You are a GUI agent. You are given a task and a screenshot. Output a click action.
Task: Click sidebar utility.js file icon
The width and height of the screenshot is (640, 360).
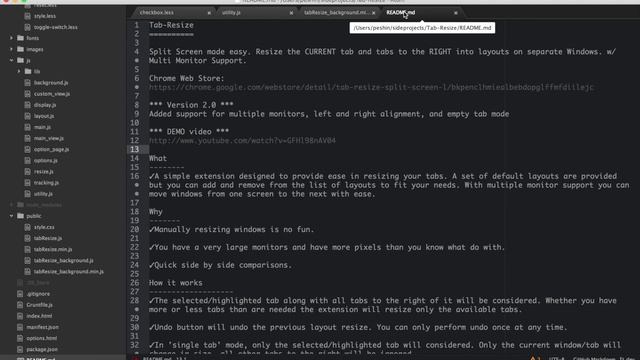[27, 194]
